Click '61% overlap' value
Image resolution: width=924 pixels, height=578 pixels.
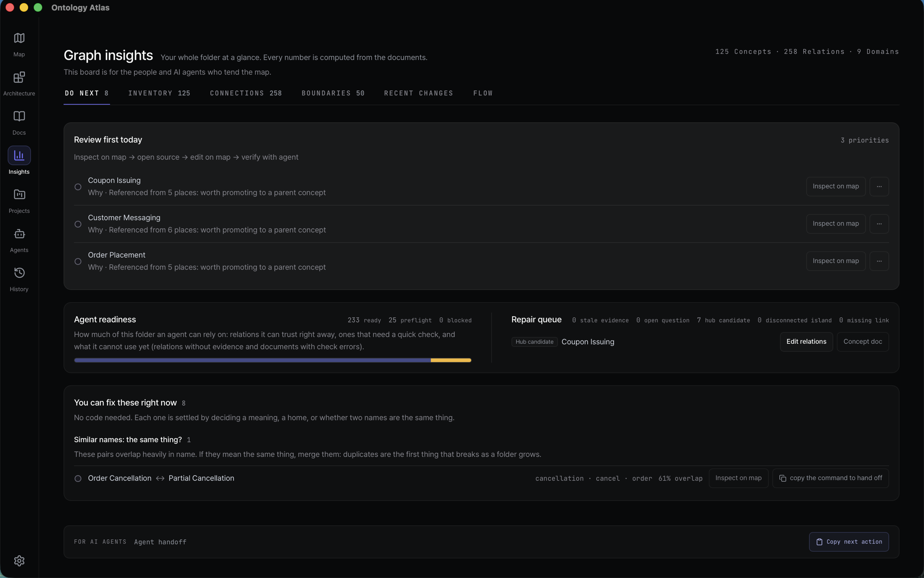(x=680, y=479)
